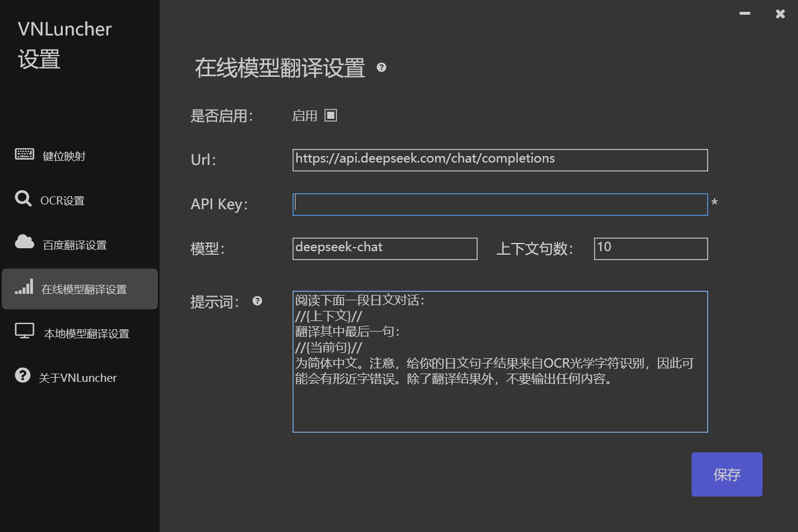Click help icon beside 在线模型翻译设置 title
798x532 pixels.
click(381, 67)
